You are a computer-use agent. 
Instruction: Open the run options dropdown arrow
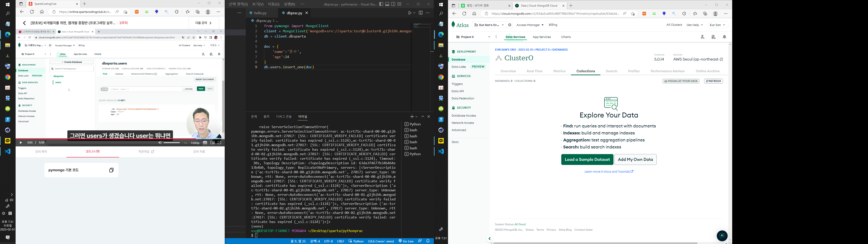click(415, 13)
